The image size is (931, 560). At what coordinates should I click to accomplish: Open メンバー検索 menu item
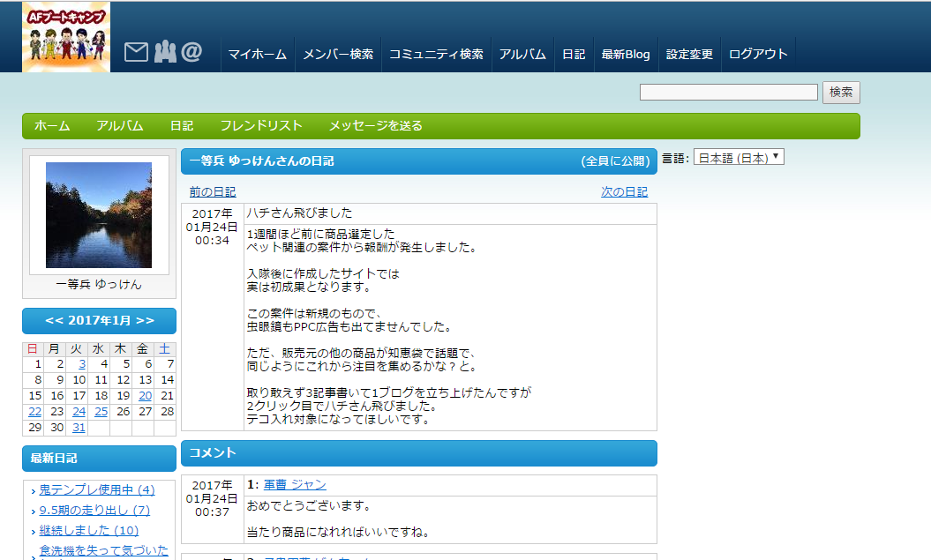pos(338,54)
